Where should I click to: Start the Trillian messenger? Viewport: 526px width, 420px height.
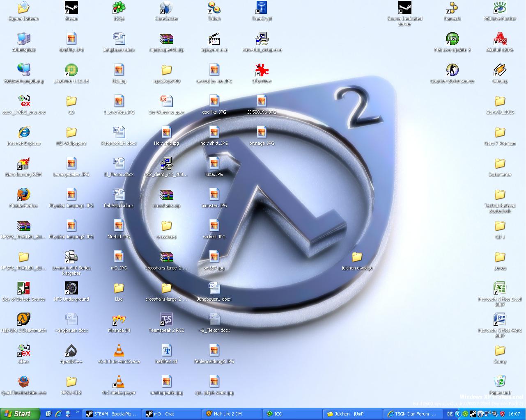pyautogui.click(x=214, y=7)
